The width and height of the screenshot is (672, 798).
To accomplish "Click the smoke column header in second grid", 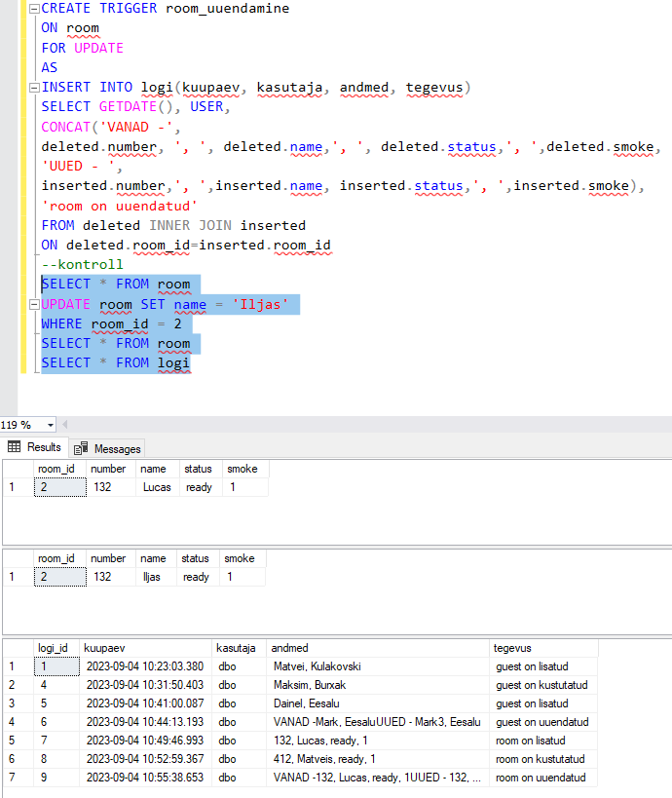I will coord(243,558).
